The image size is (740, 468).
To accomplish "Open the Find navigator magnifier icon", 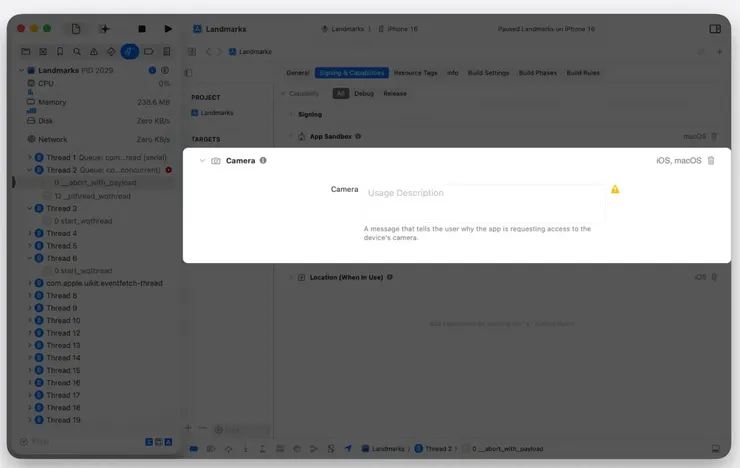I will pos(77,51).
